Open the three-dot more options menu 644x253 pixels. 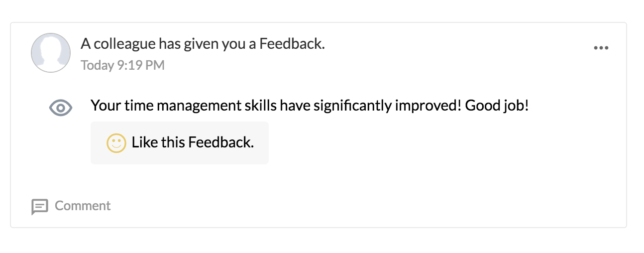click(601, 48)
